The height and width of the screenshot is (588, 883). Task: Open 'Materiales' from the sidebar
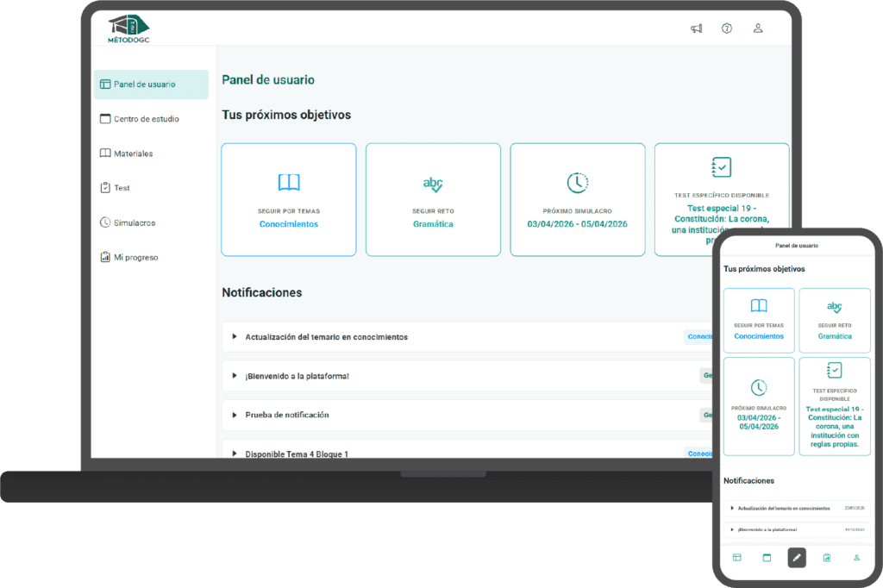(133, 153)
